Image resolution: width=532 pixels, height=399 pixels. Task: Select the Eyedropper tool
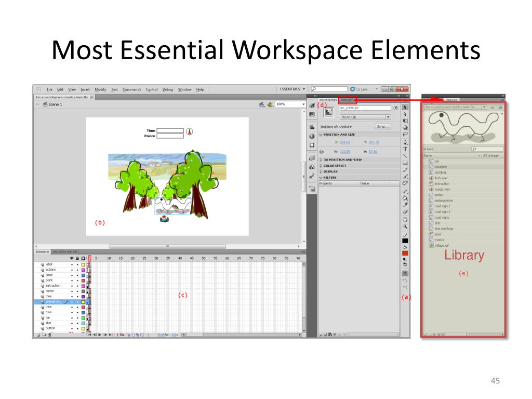pos(405,205)
